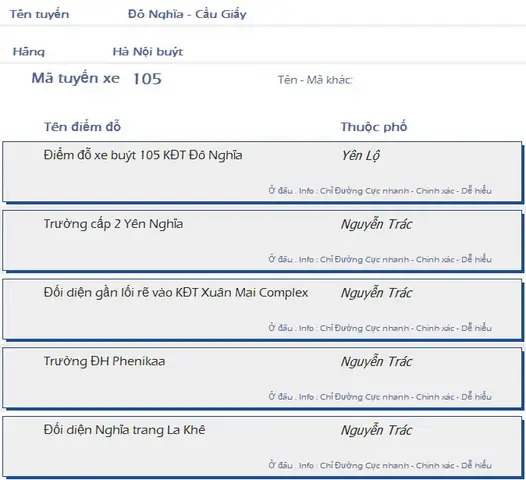Click the Tên điểm đỗ column header
The width and height of the screenshot is (526, 480).
pos(82,127)
